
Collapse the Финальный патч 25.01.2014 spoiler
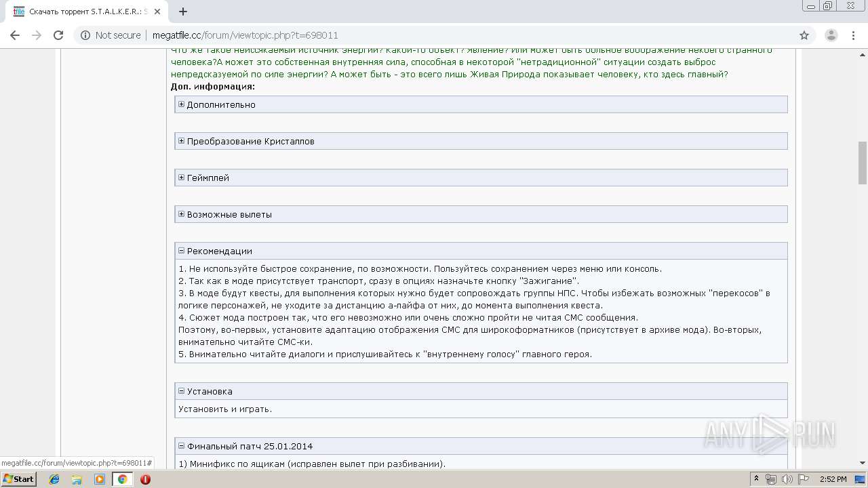(481, 446)
